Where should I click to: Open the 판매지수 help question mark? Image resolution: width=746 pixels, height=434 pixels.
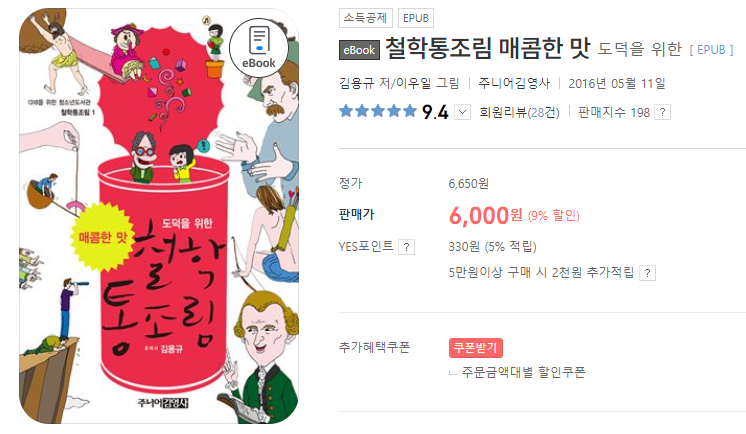[663, 112]
